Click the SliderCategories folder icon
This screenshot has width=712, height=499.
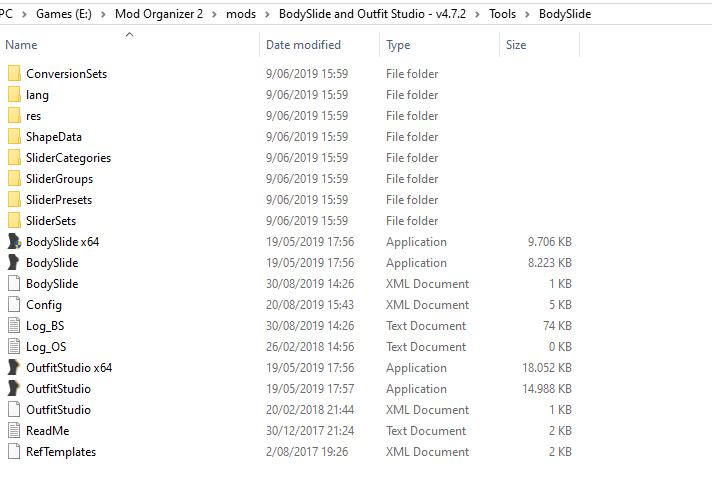tap(14, 158)
